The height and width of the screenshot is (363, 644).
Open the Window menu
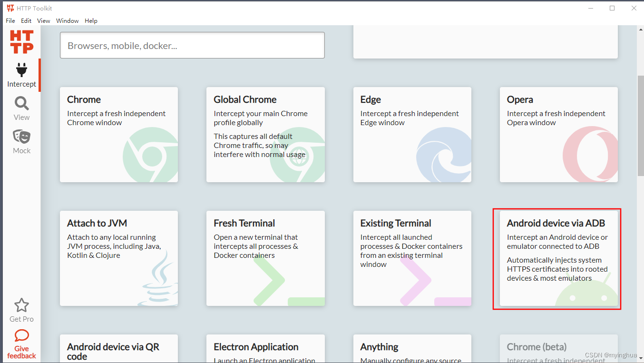[68, 20]
